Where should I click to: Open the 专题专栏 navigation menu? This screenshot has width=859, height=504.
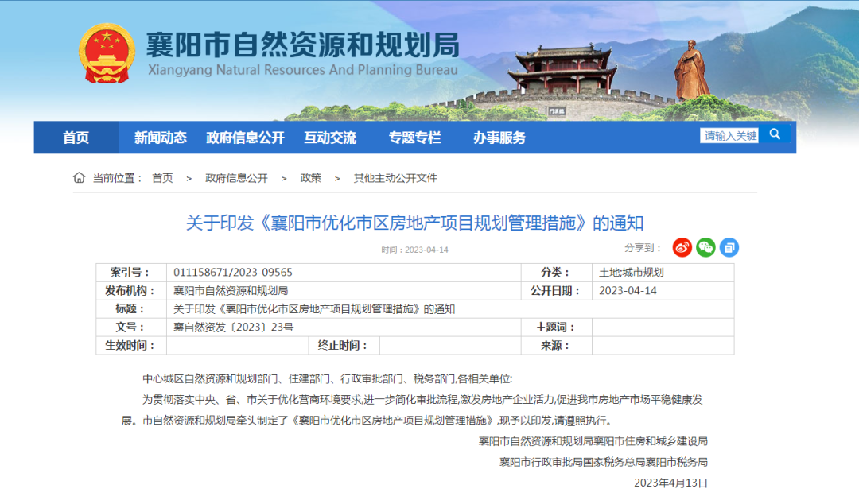pyautogui.click(x=414, y=138)
